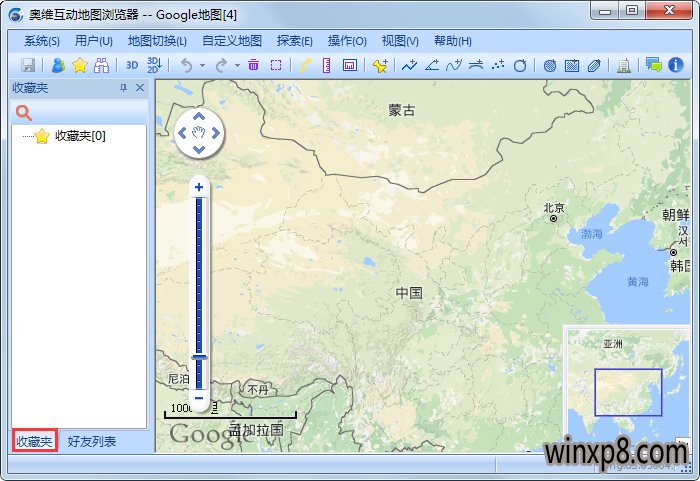
Task: Click the redo arrow icon
Action: (221, 66)
